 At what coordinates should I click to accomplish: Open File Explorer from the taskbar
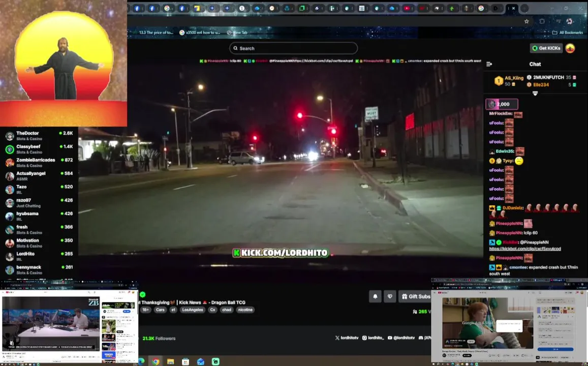point(171,361)
